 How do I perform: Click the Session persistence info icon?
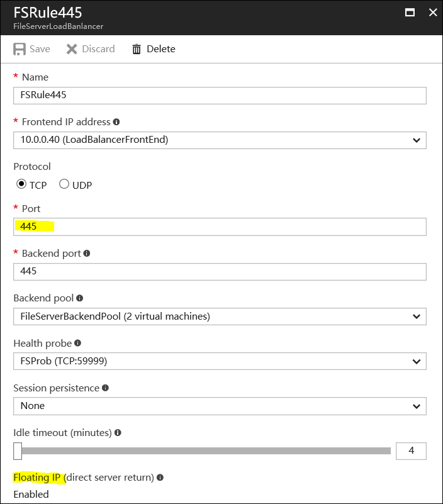(106, 388)
